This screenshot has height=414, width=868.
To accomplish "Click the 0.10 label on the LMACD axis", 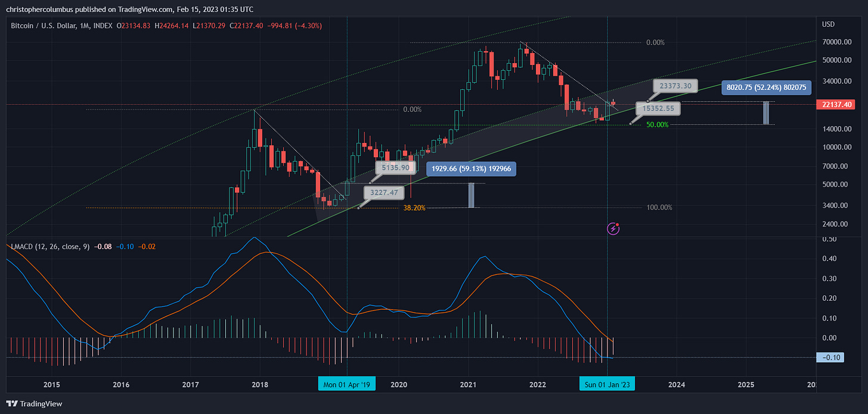I will tap(830, 318).
